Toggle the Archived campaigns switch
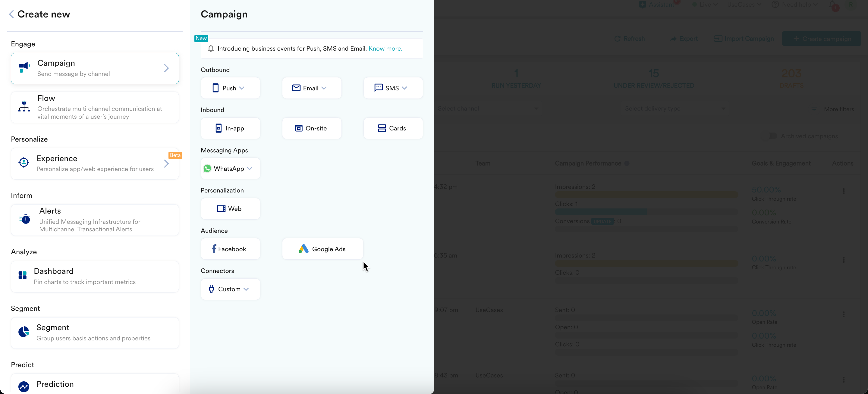This screenshot has height=394, width=868. (770, 136)
